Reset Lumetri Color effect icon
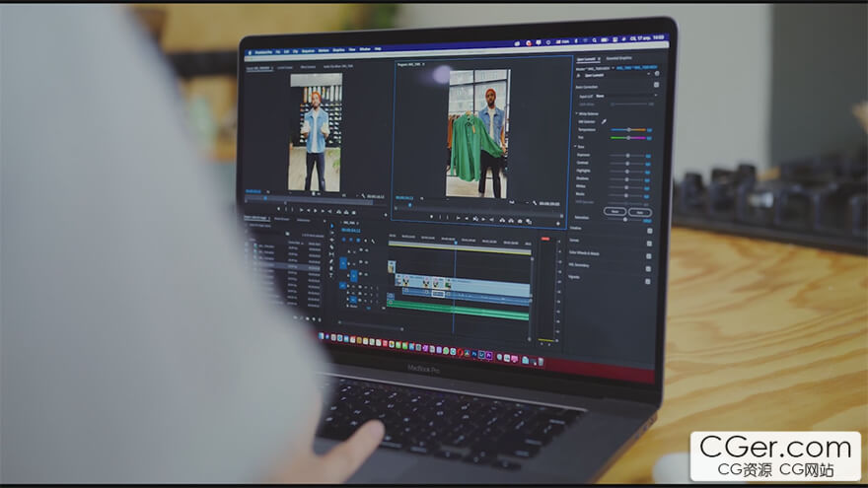 [657, 74]
